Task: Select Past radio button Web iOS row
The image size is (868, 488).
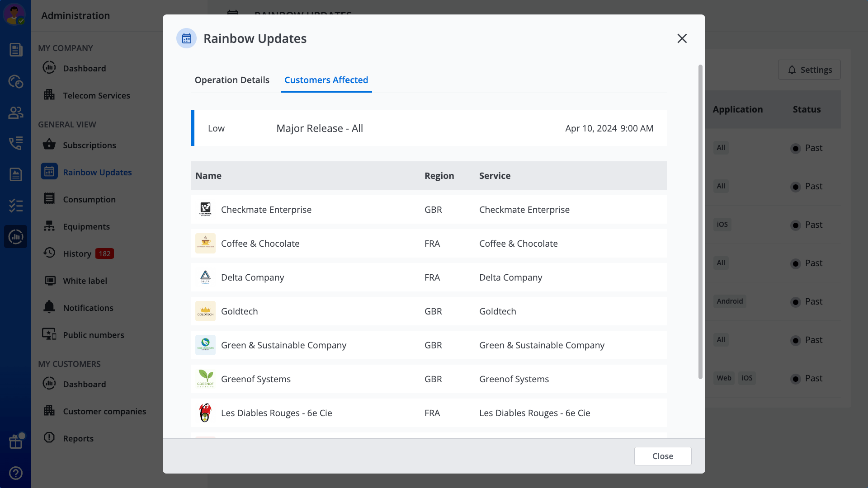Action: tap(796, 378)
